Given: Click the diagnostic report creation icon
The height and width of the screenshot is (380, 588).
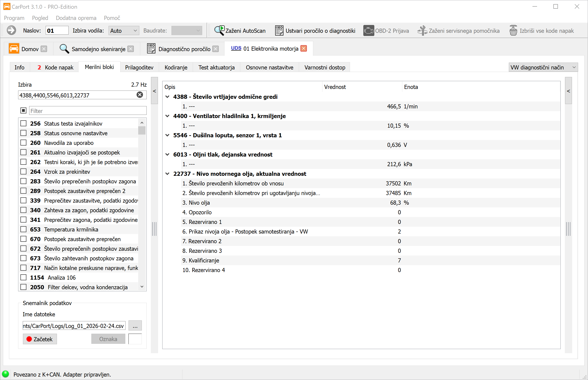Looking at the screenshot, I should pos(279,31).
